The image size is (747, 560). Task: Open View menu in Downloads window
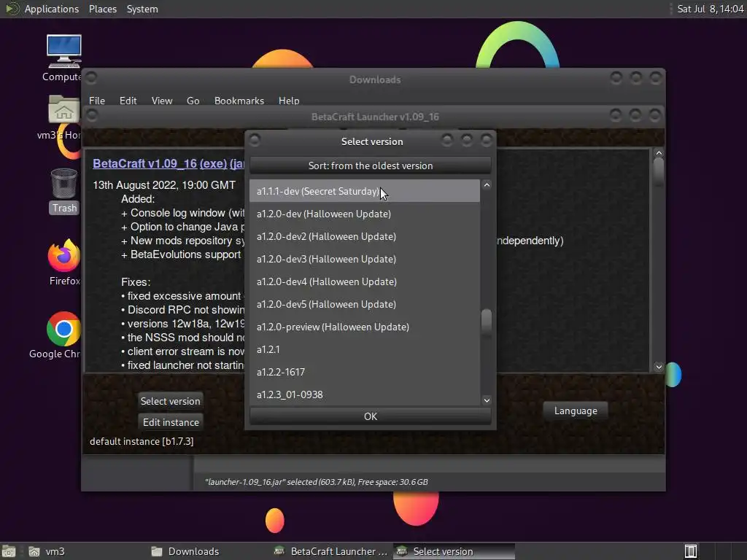tap(161, 101)
